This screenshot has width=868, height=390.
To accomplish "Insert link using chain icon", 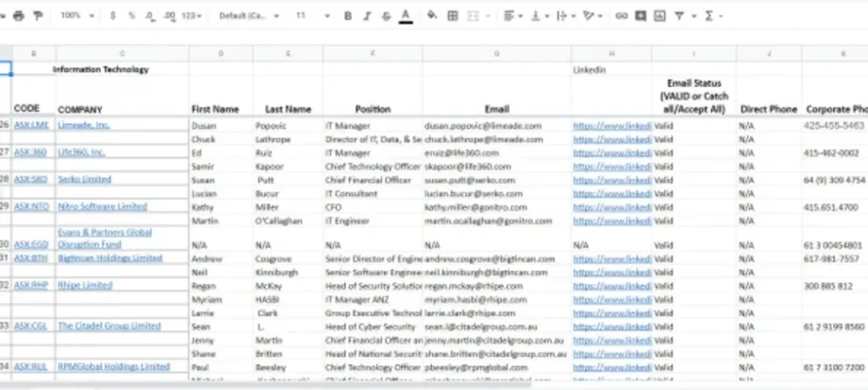I will pos(621,16).
